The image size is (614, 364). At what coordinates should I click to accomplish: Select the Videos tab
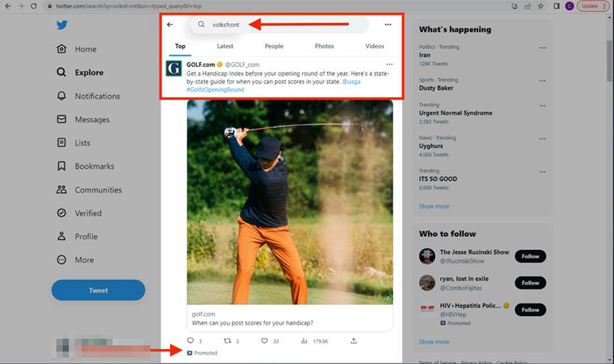pyautogui.click(x=374, y=46)
